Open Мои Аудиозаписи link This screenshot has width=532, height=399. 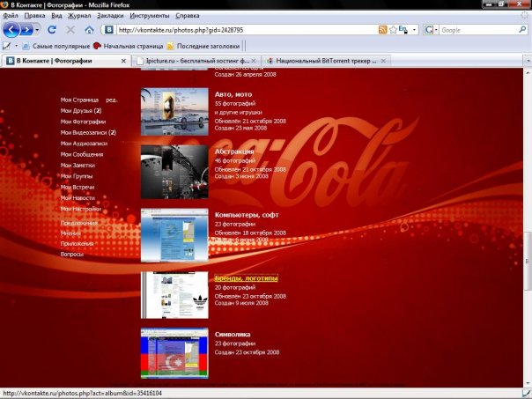[x=84, y=144]
